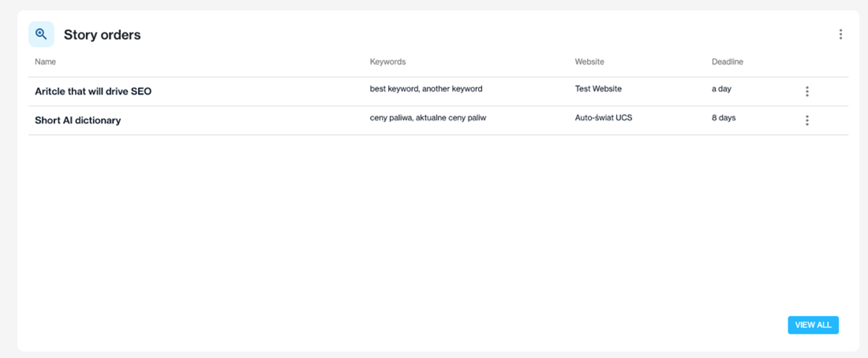Sort by the Name column header
Screen dimensions: 868x358
(46, 62)
